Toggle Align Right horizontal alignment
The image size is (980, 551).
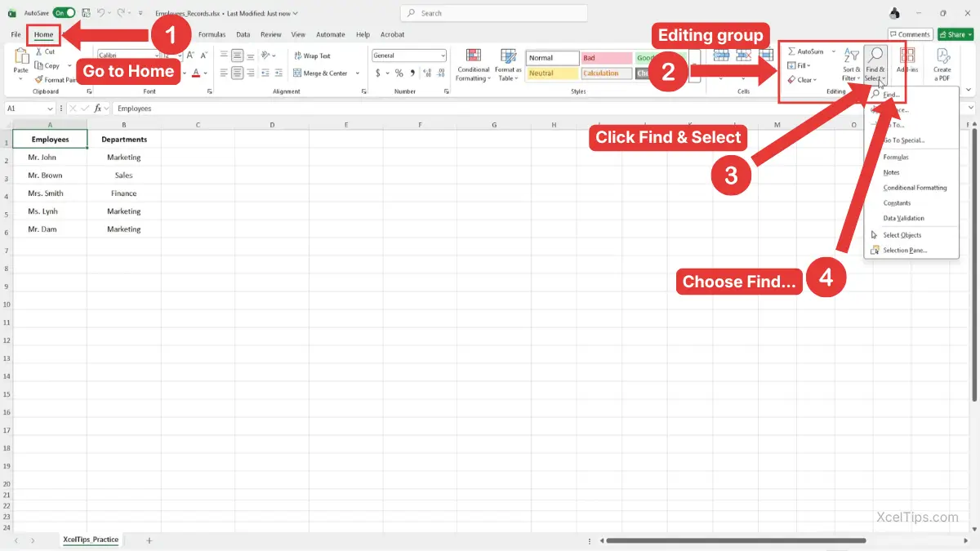click(251, 73)
